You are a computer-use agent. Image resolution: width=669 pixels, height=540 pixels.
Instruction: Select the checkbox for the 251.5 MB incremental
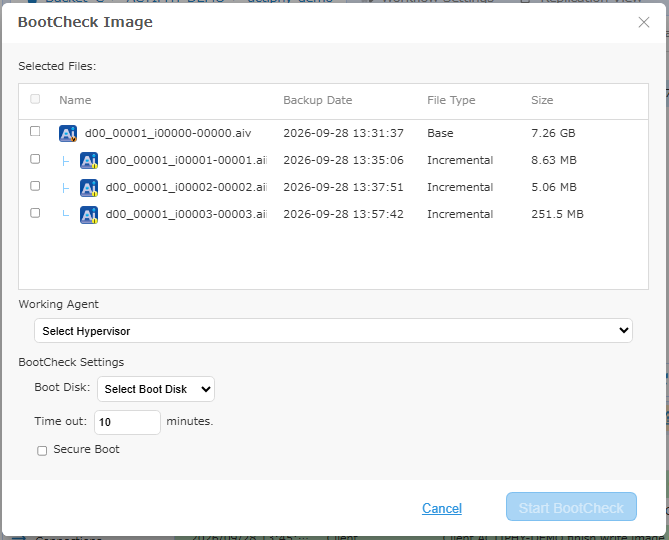35,212
